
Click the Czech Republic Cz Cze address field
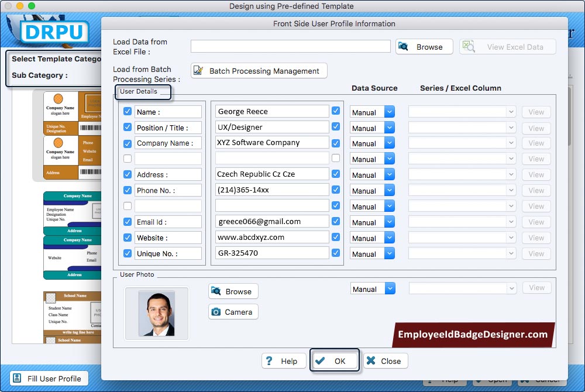click(x=272, y=174)
